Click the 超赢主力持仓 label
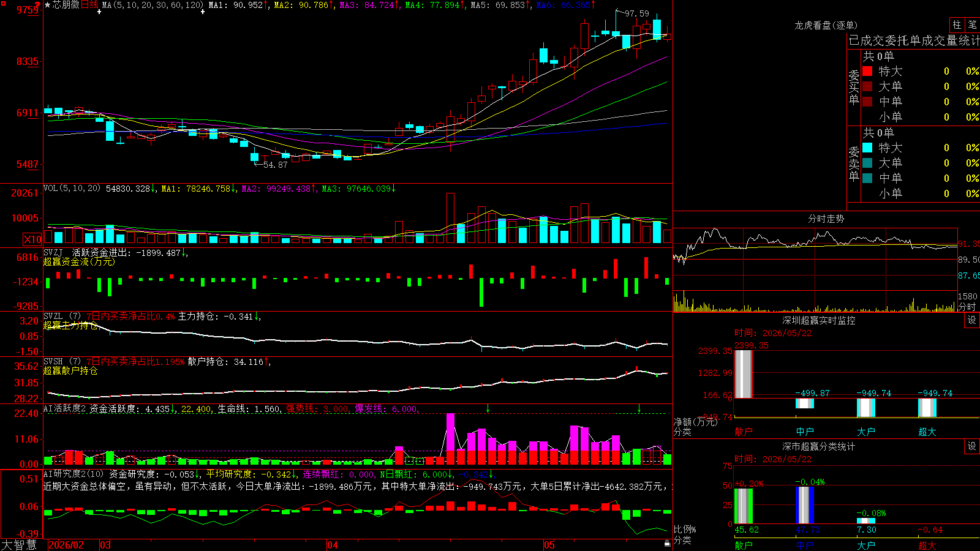The height and width of the screenshot is (551, 980). pos(70,325)
